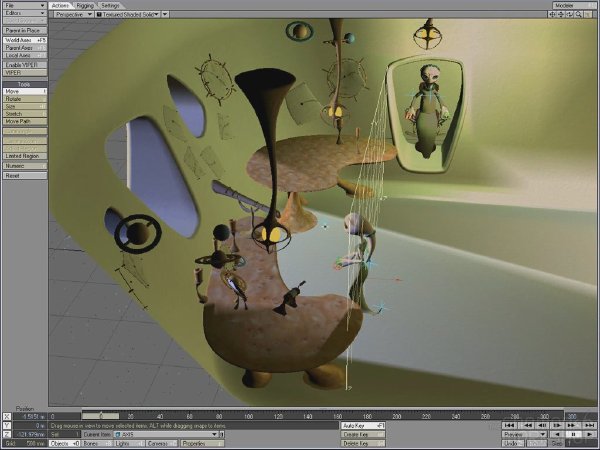The width and height of the screenshot is (600, 450).
Task: Click the viewport rotate icon
Action: coord(569,14)
